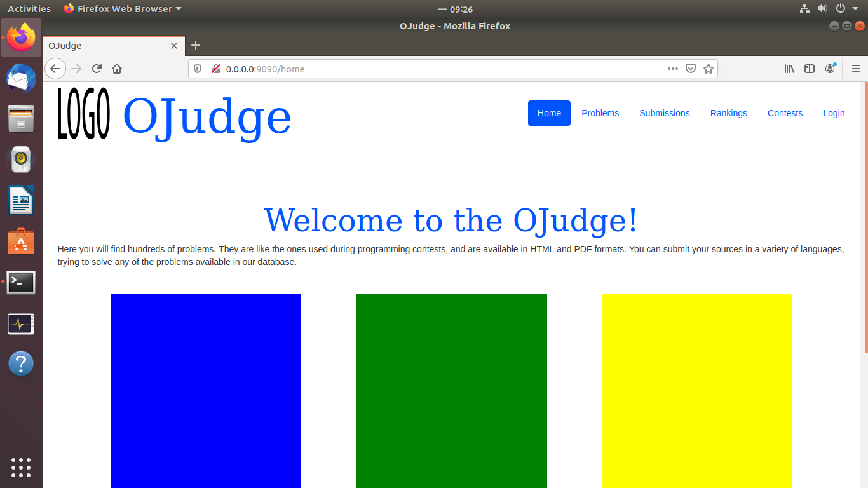The image size is (868, 488).
Task: Open the Firefox Library panel
Action: (789, 69)
